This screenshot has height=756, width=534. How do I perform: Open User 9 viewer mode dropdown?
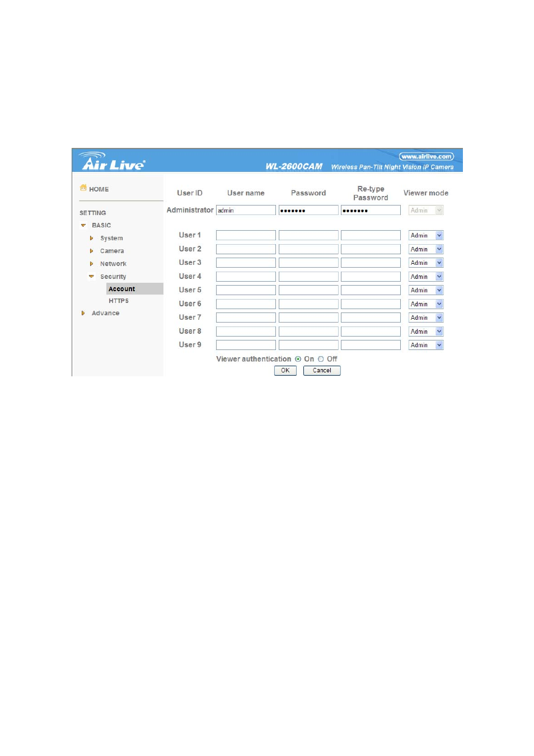point(426,345)
